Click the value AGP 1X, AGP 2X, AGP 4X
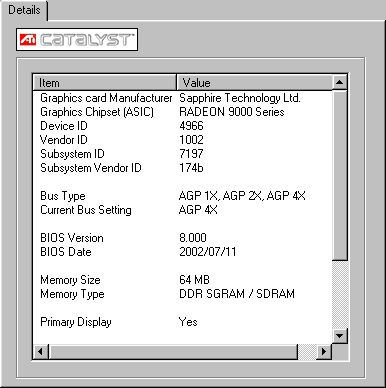386x388 pixels. (x=242, y=196)
